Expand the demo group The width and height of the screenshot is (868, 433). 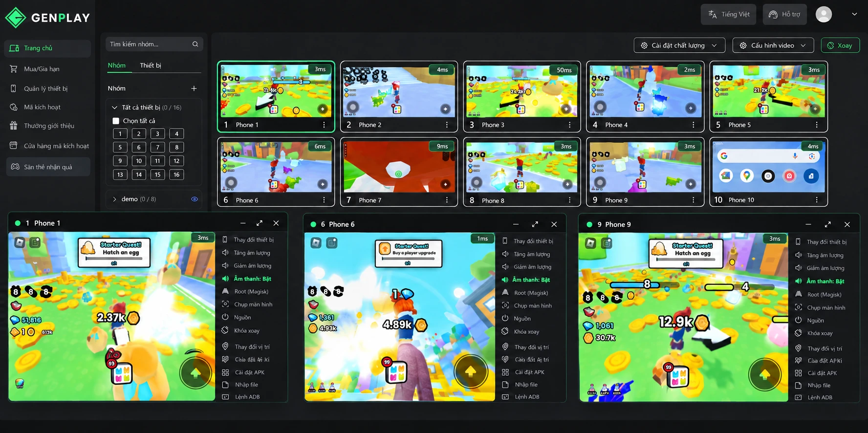coord(114,199)
